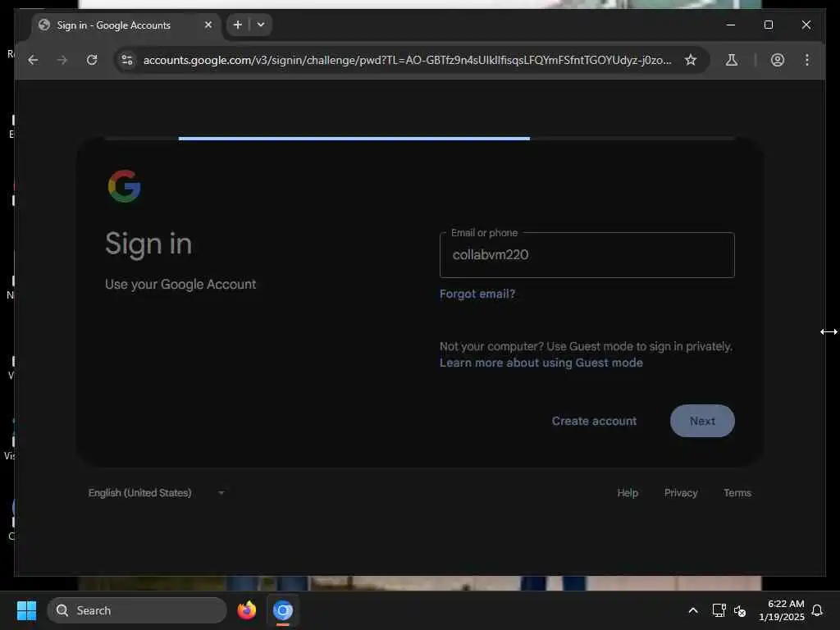Viewport: 840px width, 630px height.
Task: Expand the tab search dropdown arrow
Action: [x=261, y=25]
